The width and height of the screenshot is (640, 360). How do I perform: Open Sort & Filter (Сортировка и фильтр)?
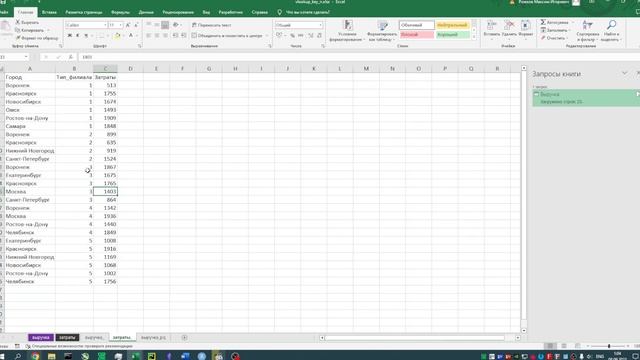[x=588, y=31]
